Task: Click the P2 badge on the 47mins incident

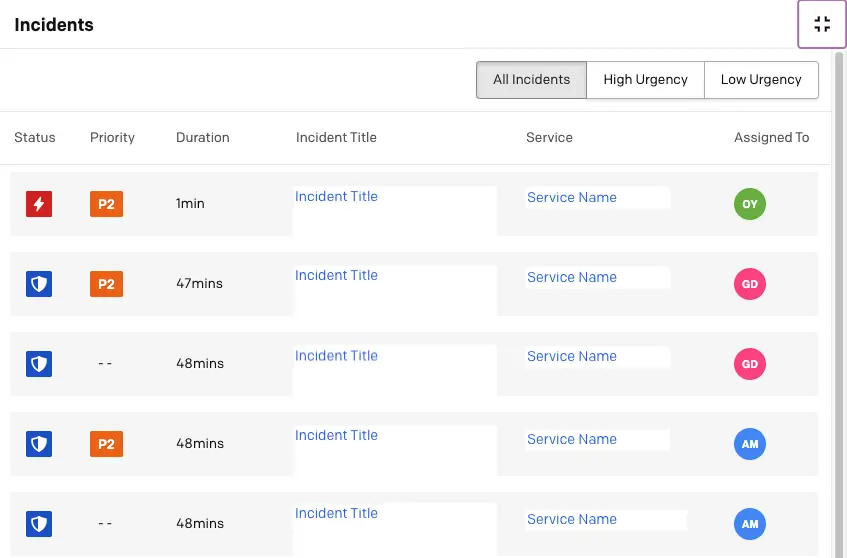Action: (106, 284)
